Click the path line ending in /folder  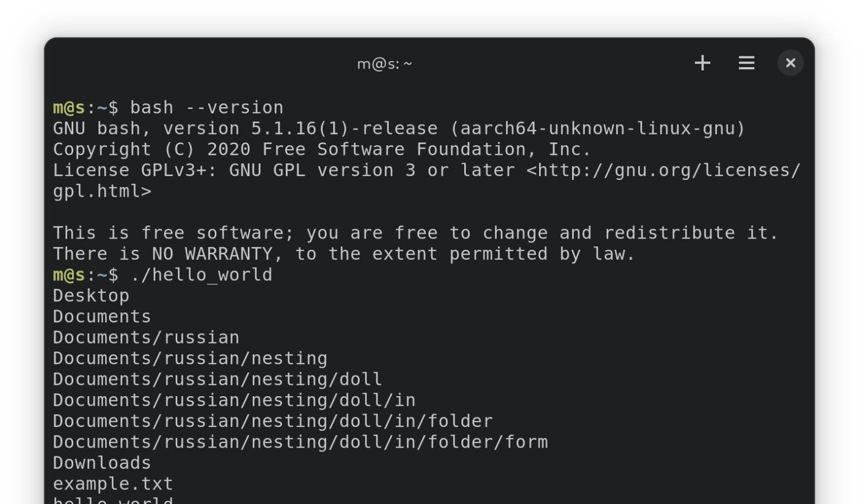click(273, 421)
